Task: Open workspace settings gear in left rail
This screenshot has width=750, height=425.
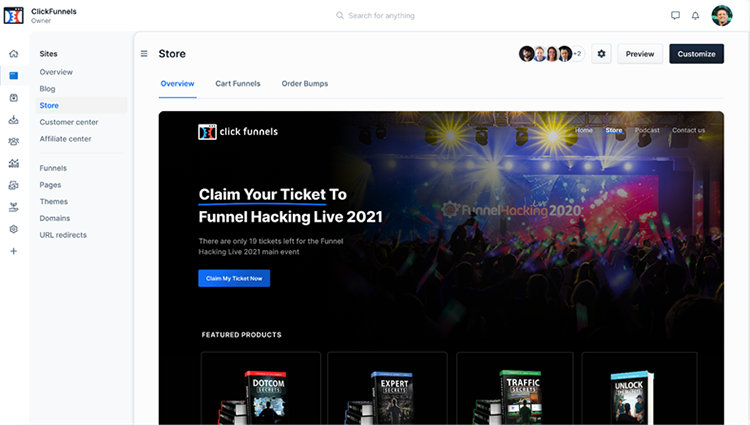Action: tap(14, 229)
